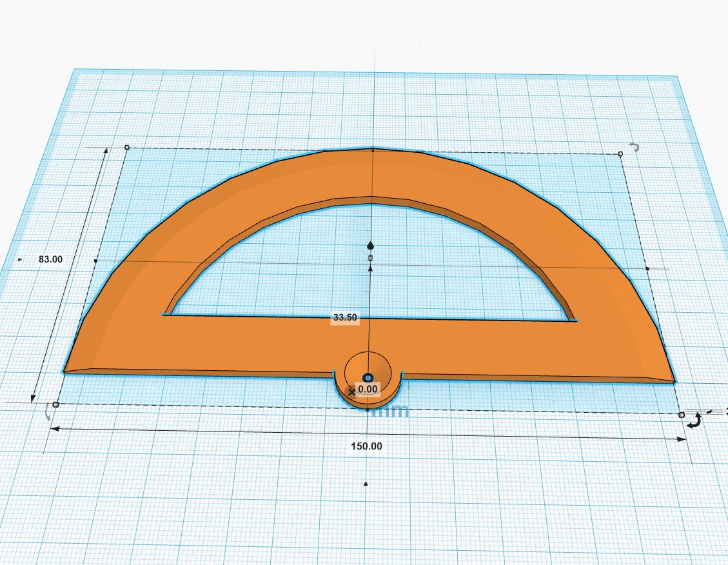The width and height of the screenshot is (728, 565).
Task: Select the left side black midpoint handle
Action: pyautogui.click(x=95, y=261)
